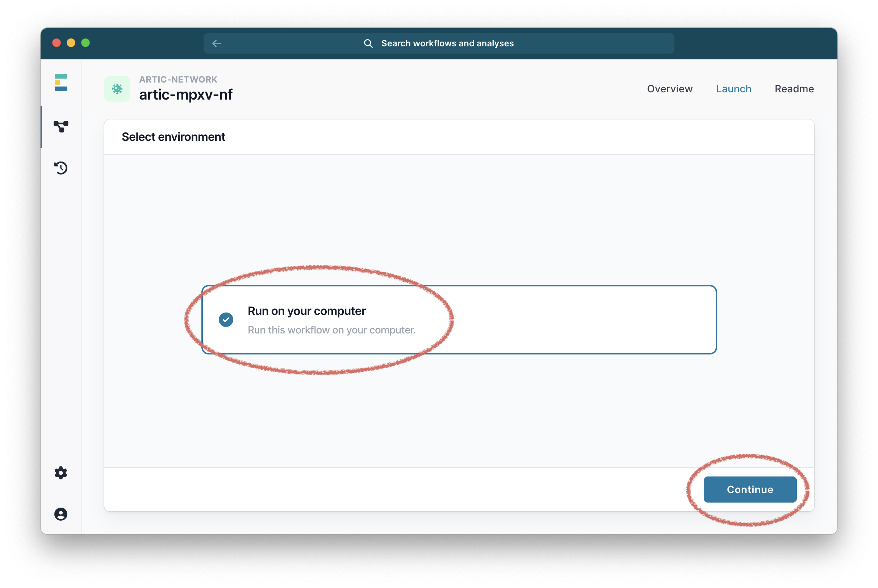Click 'Run this workflow on your computer.' description
The width and height of the screenshot is (878, 588).
click(331, 330)
